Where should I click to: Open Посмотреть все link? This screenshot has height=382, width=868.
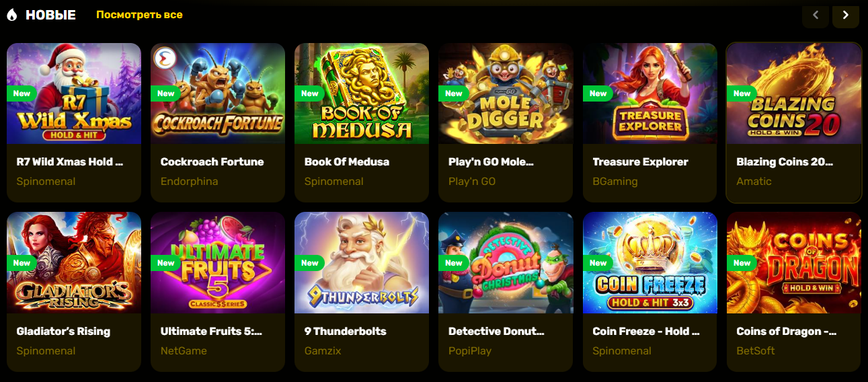coord(139,15)
